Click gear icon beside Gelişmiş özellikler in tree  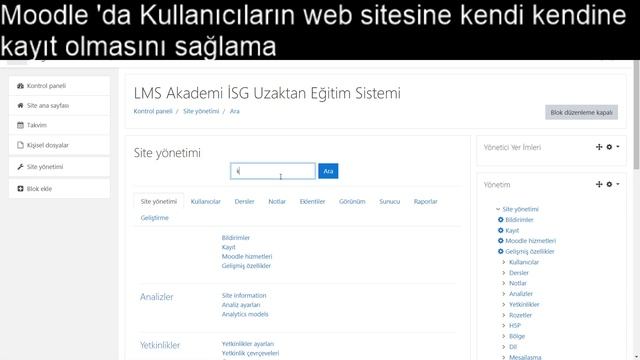(x=500, y=251)
